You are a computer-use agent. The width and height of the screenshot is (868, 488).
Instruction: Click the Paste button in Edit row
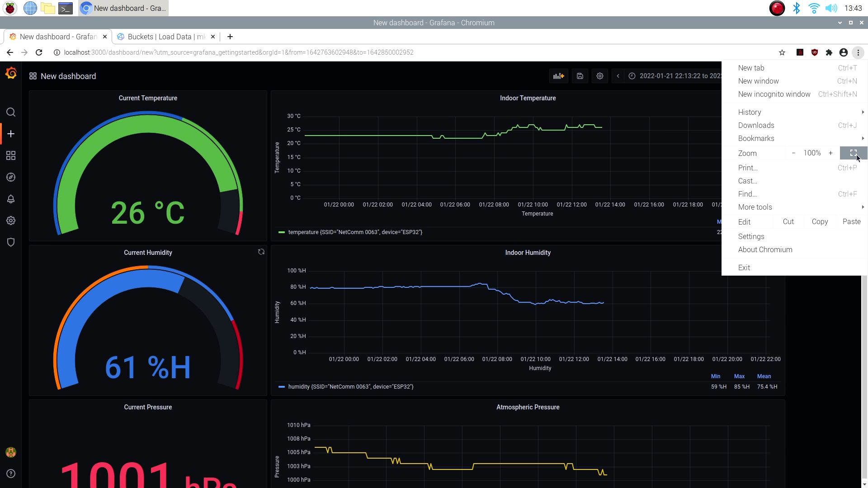coord(851,221)
